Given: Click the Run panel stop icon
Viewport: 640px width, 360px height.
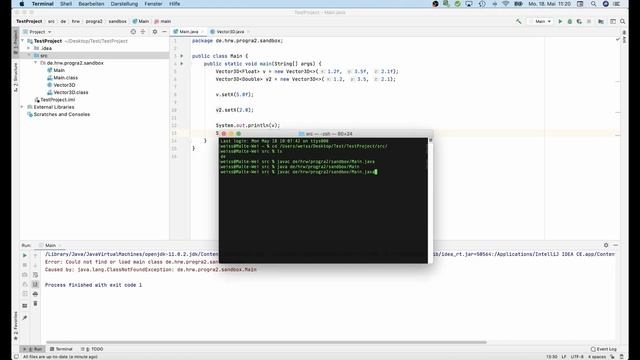Looking at the screenshot, I should click(24, 265).
